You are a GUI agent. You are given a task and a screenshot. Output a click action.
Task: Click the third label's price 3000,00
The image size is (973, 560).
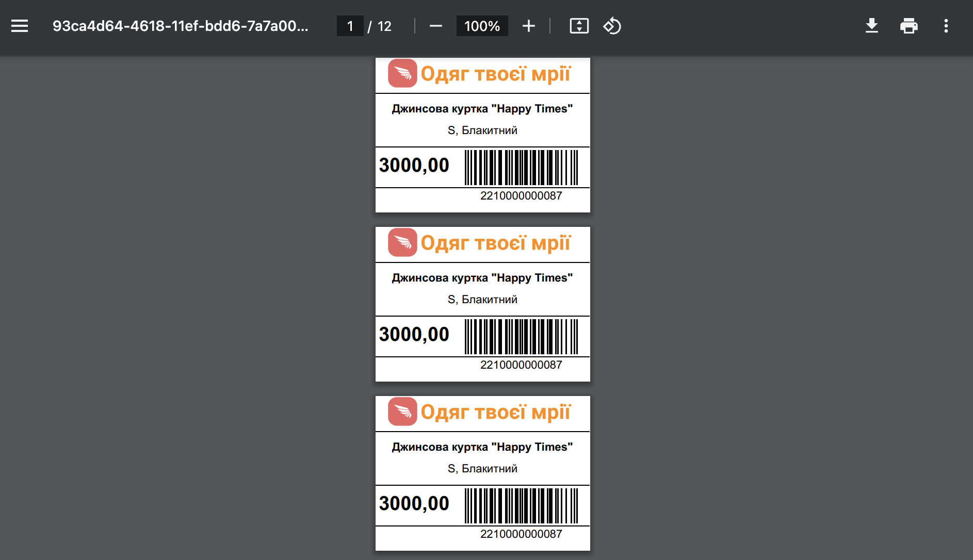point(414,504)
